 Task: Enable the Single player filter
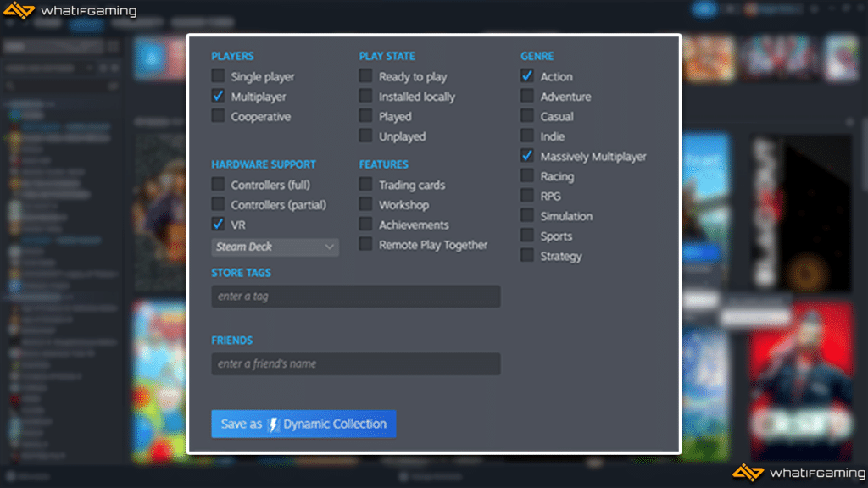(x=219, y=76)
